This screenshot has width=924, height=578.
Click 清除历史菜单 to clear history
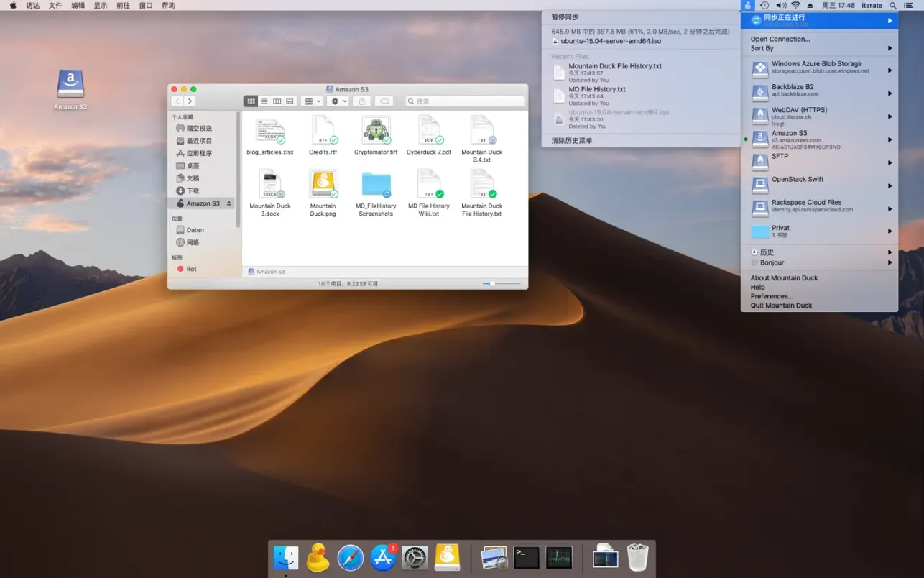pyautogui.click(x=572, y=141)
